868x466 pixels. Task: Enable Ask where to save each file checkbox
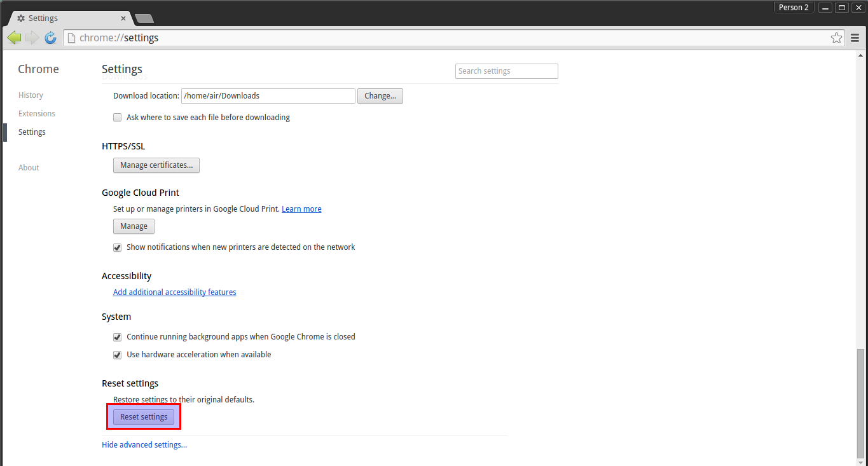[x=117, y=118]
